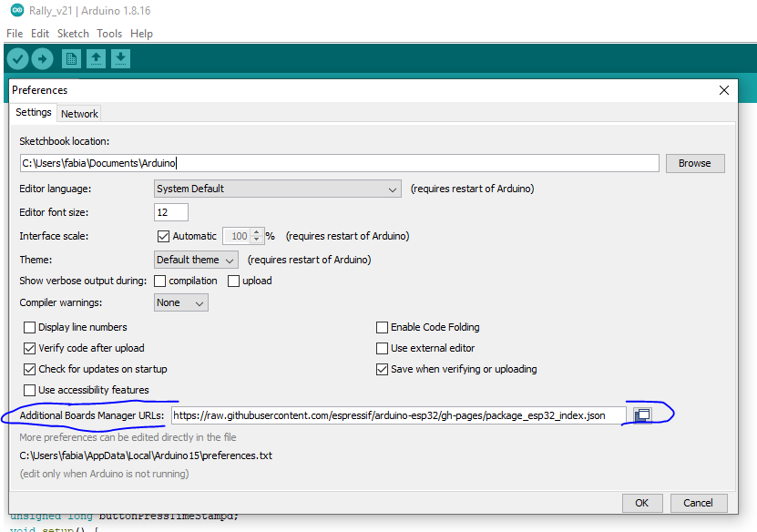Click the 'Additional Boards Manager URLs:' label
The image size is (757, 532).
(92, 415)
